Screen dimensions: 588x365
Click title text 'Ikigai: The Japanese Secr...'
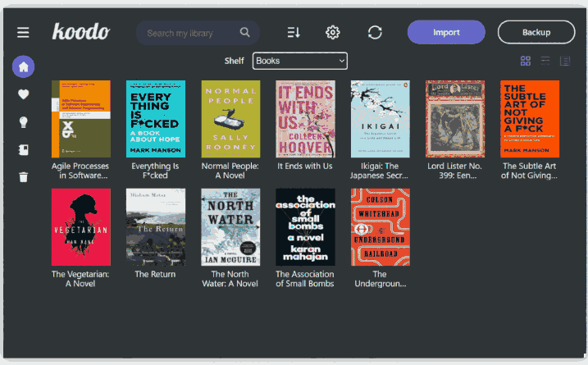(380, 171)
